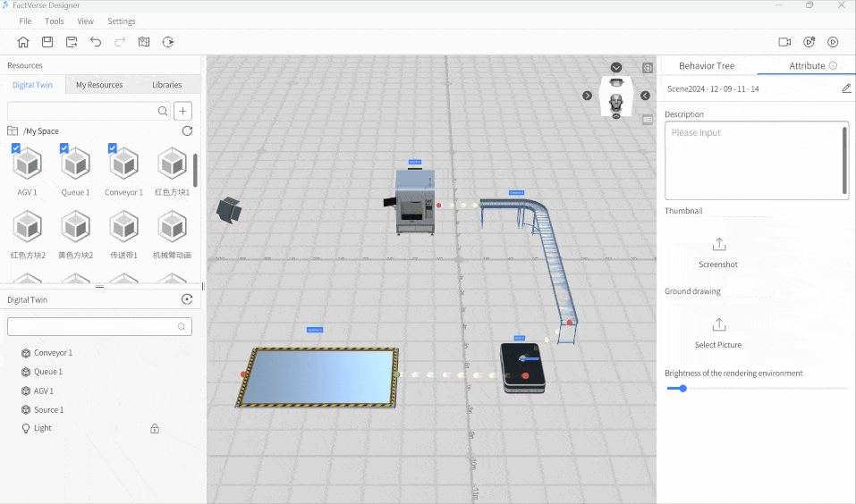
Task: Click the rendering environment brightness slider handle
Action: click(682, 389)
